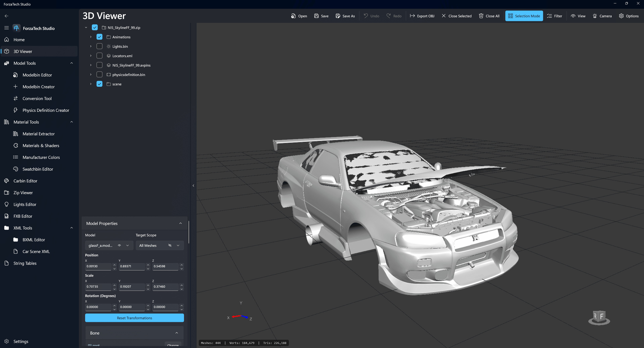Expand the Lights.bin node

tap(91, 46)
